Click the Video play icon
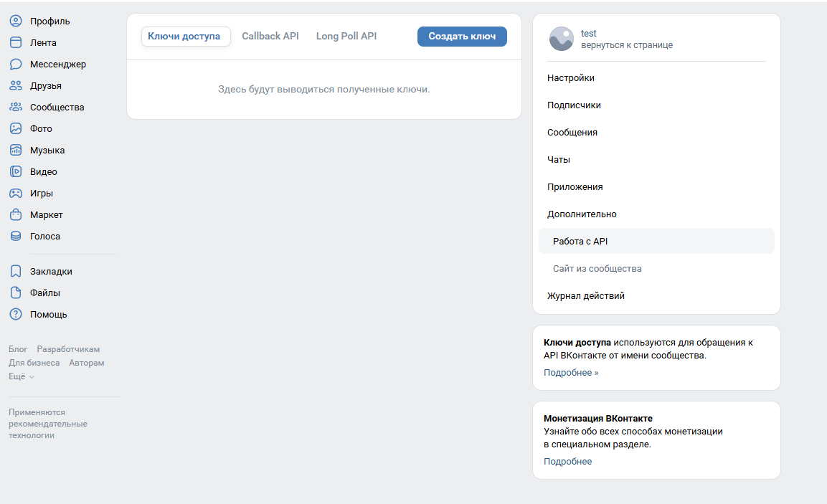The height and width of the screenshot is (504, 827). (x=16, y=172)
